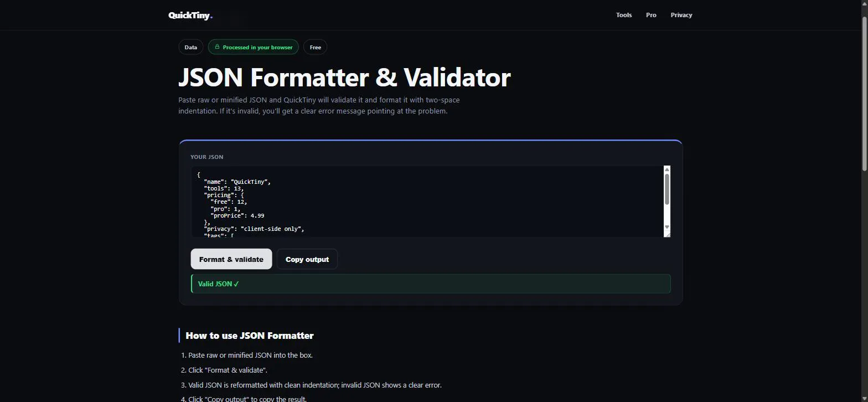868x402 pixels.
Task: Click the Valid JSON status message
Action: pos(431,284)
